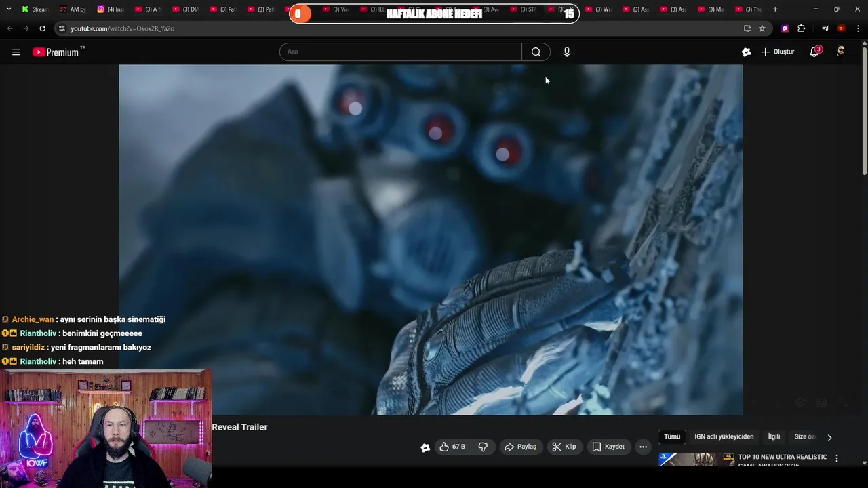Image resolution: width=868 pixels, height=488 pixels.
Task: Bookmark this page with the star
Action: pyautogui.click(x=762, y=28)
